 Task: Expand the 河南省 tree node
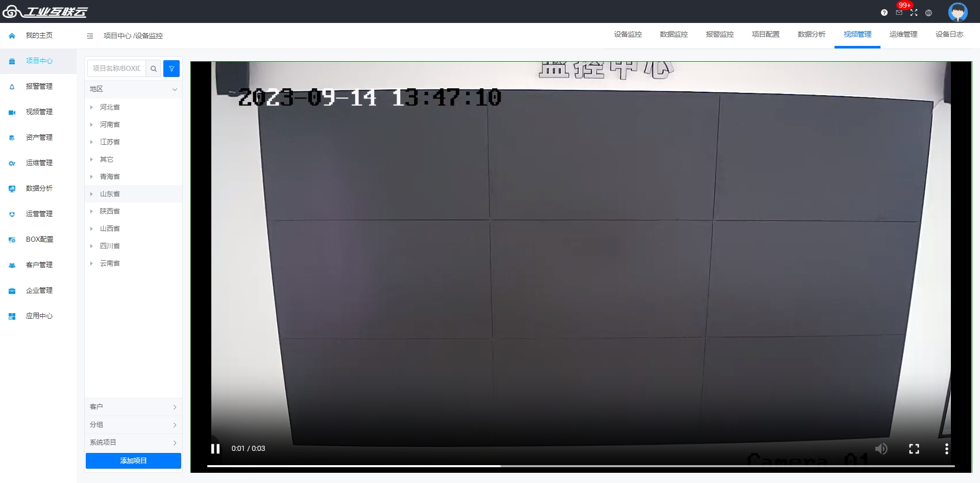[x=91, y=124]
